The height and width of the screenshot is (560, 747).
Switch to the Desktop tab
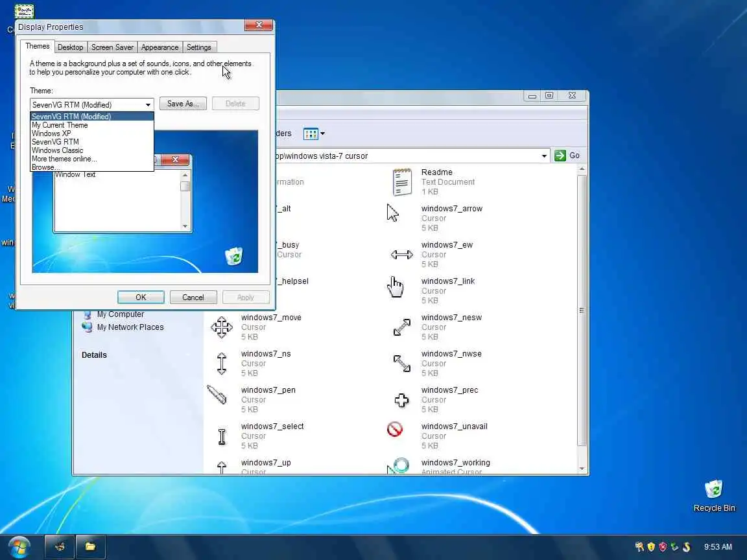pos(70,47)
